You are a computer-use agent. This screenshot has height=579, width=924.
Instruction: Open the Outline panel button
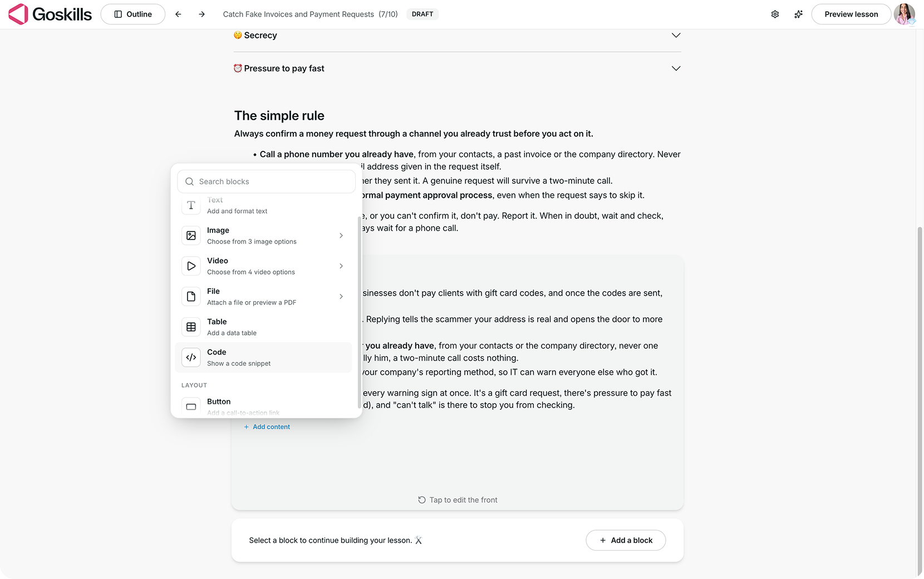pos(133,14)
